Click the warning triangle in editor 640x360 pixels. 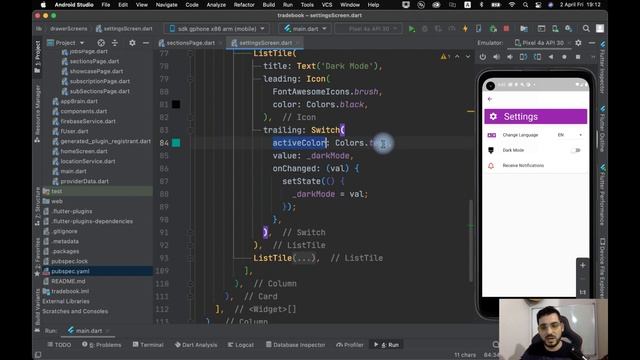[x=444, y=56]
